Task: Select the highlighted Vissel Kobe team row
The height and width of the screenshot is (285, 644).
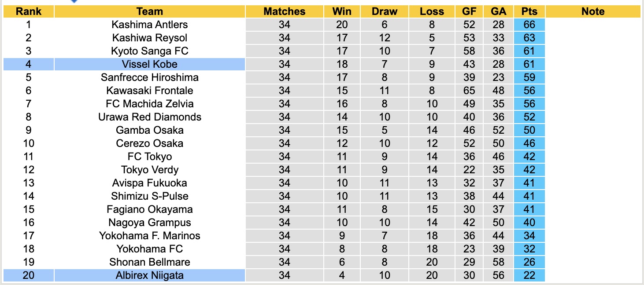Action: pyautogui.click(x=149, y=64)
